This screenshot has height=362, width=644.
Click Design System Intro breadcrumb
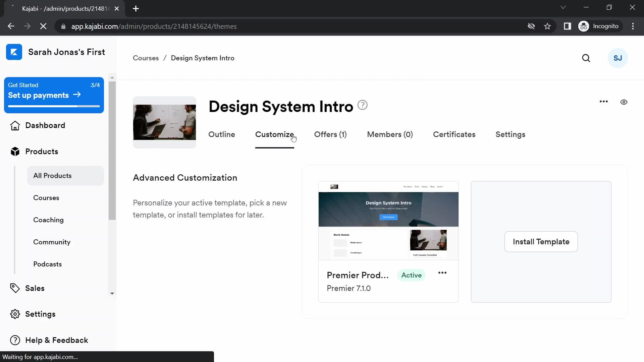coord(203,58)
